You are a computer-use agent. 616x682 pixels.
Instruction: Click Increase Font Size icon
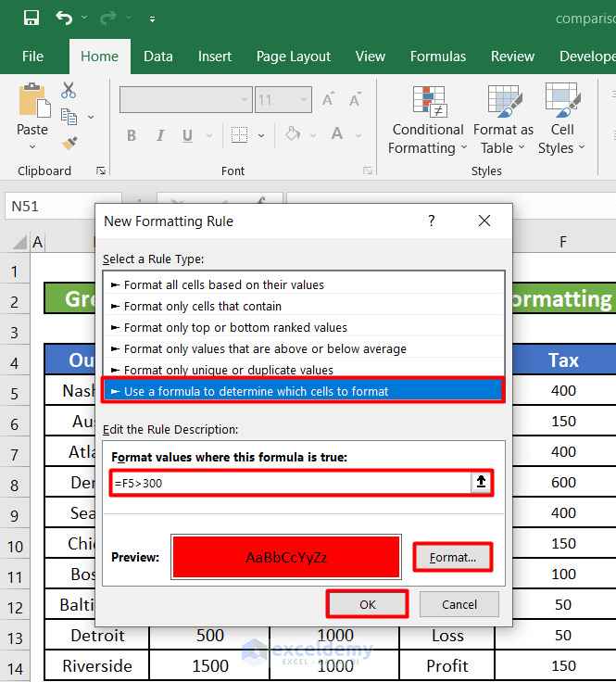[x=328, y=99]
